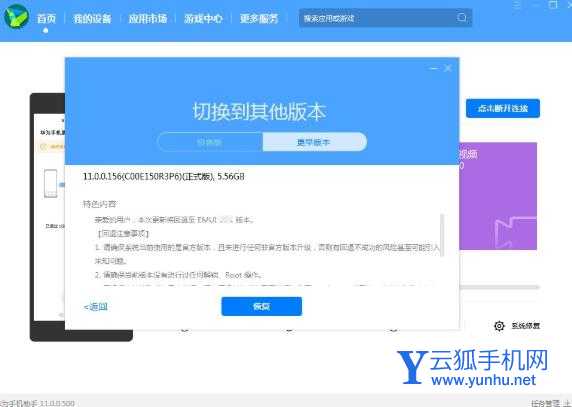Image resolution: width=572 pixels, height=407 pixels.
Task: Open the 应用市场 app market tab
Action: pyautogui.click(x=148, y=19)
